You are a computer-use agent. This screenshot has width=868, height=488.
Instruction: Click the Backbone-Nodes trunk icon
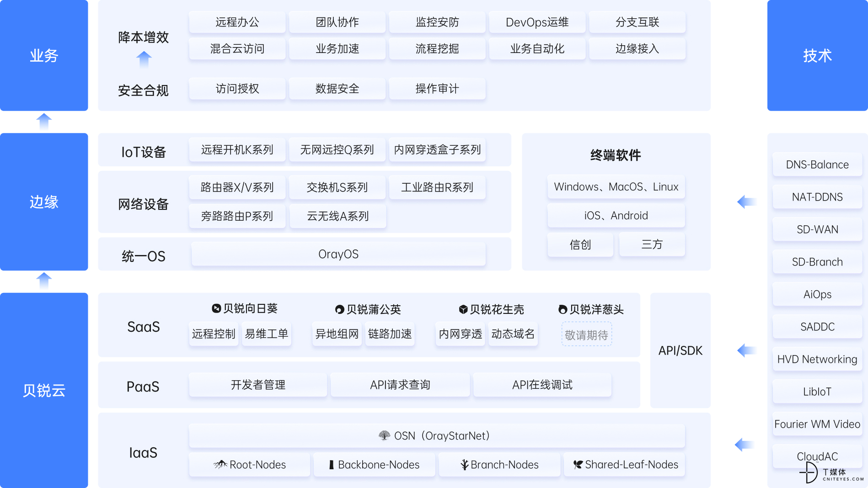coord(332,465)
